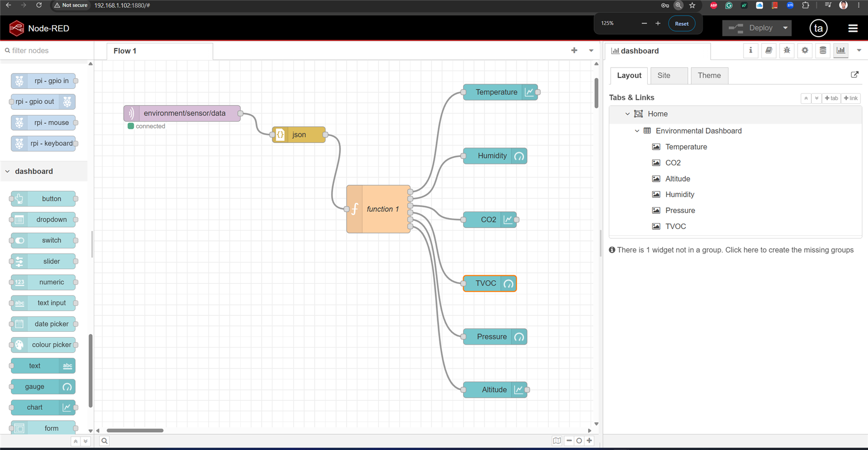
Task: Switch to the Layout tab
Action: 629,75
